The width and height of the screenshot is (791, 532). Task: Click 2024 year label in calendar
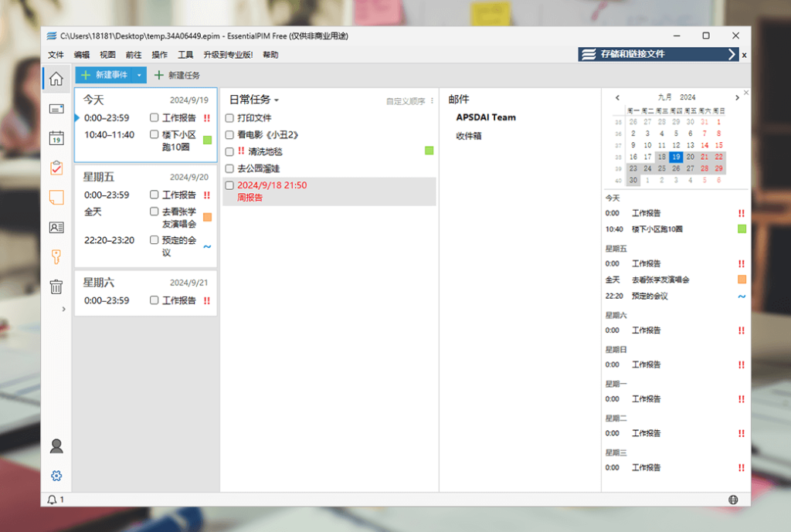pos(687,97)
